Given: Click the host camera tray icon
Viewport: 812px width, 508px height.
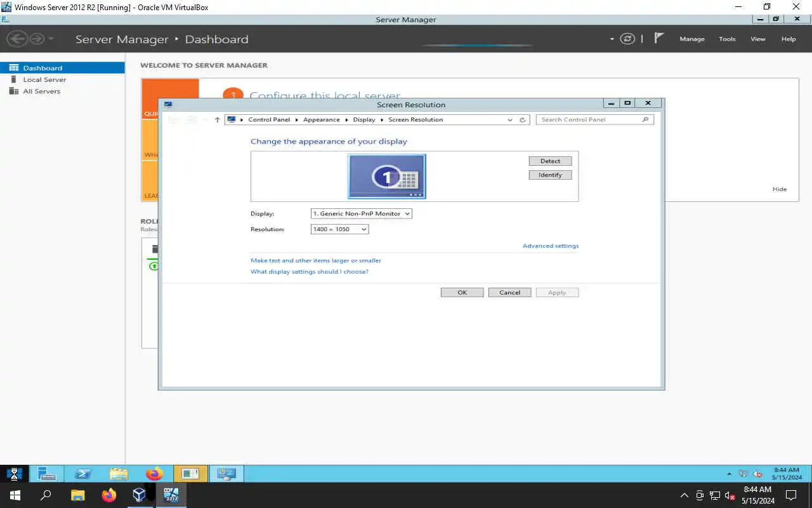Looking at the screenshot, I should (x=700, y=495).
